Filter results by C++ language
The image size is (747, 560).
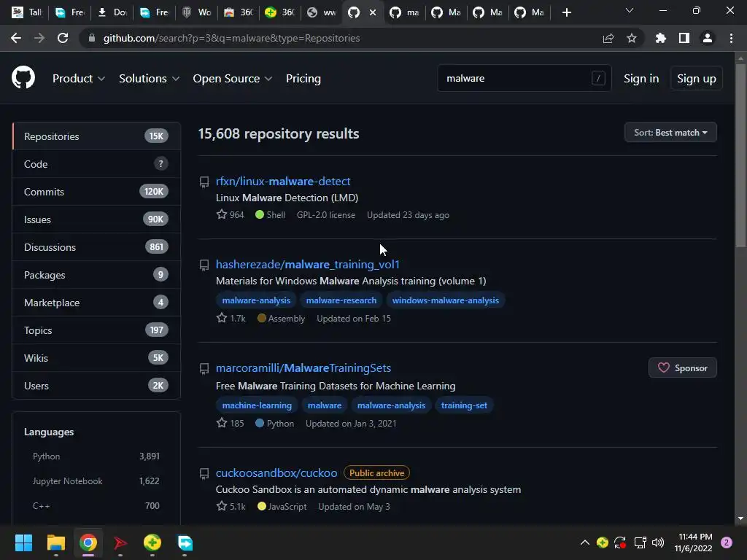pos(96,506)
